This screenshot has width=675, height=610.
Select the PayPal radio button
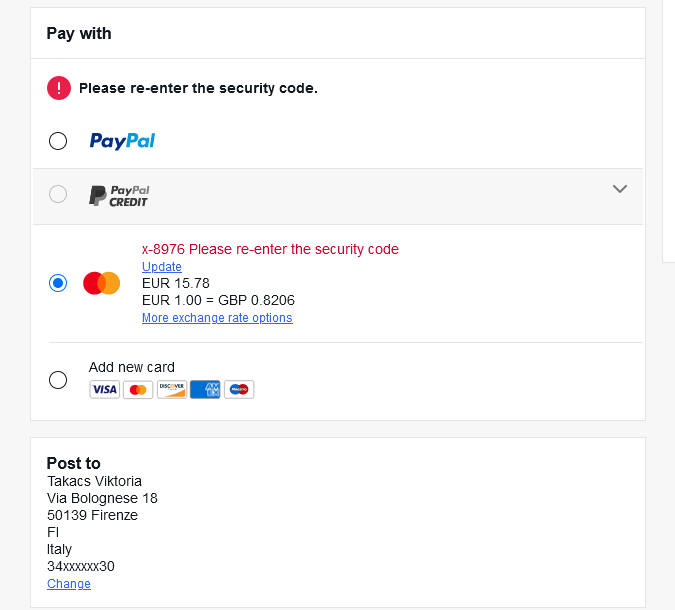(x=58, y=141)
